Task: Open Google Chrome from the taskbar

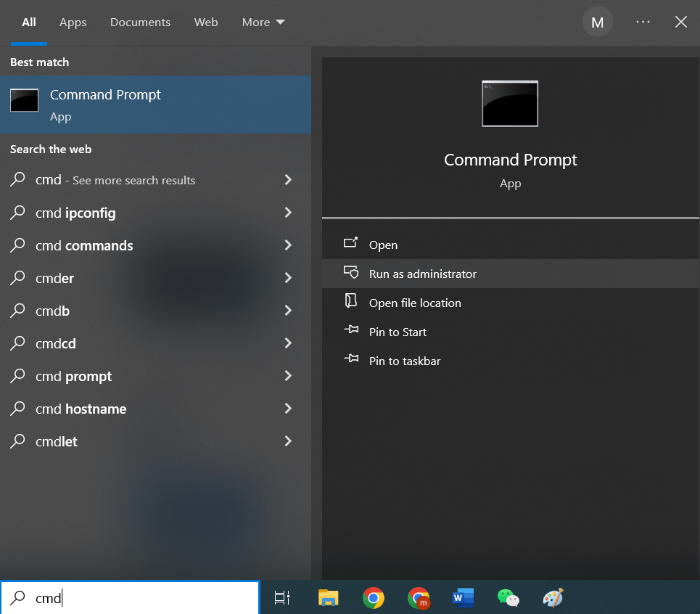Action: [373, 597]
